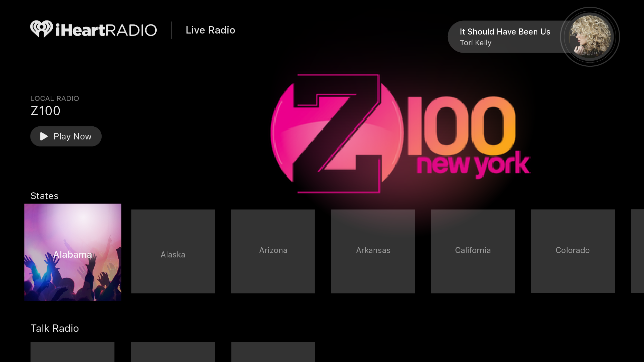Select the Colorado state tile
The width and height of the screenshot is (644, 362).
click(573, 251)
